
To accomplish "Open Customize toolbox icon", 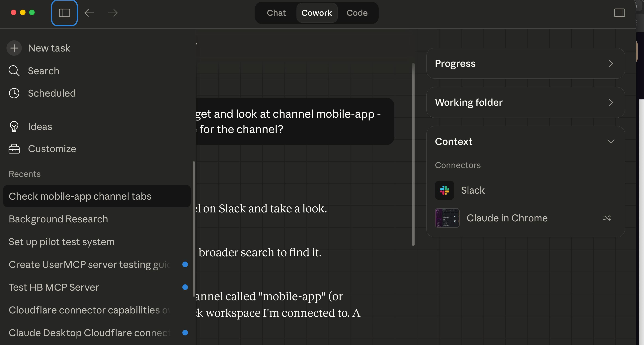I will click(14, 149).
